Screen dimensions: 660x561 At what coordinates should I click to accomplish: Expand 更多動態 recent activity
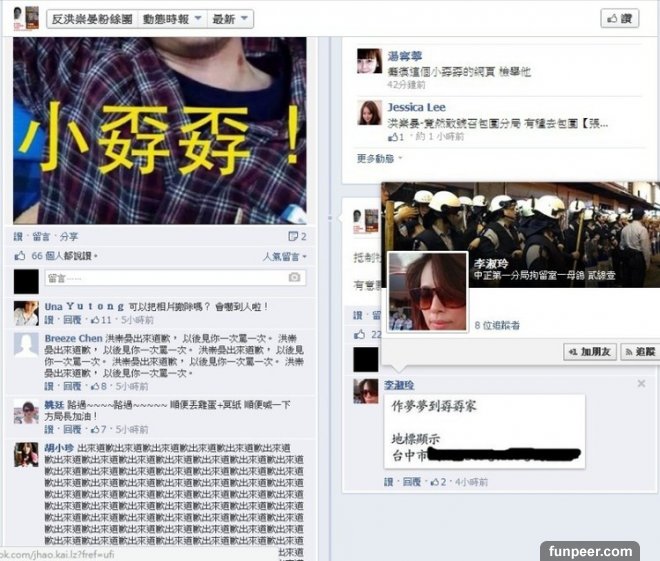(379, 159)
